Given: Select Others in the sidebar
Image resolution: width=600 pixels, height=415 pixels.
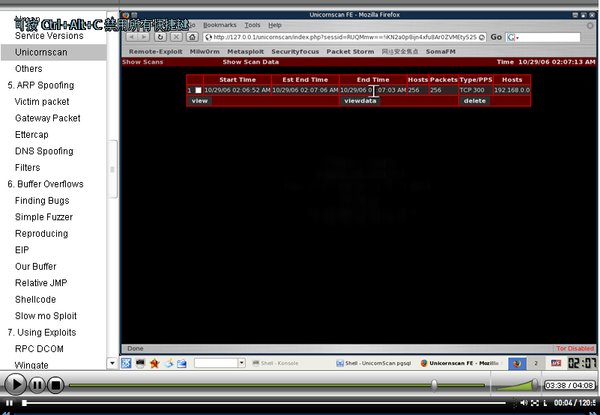Looking at the screenshot, I should coord(29,69).
